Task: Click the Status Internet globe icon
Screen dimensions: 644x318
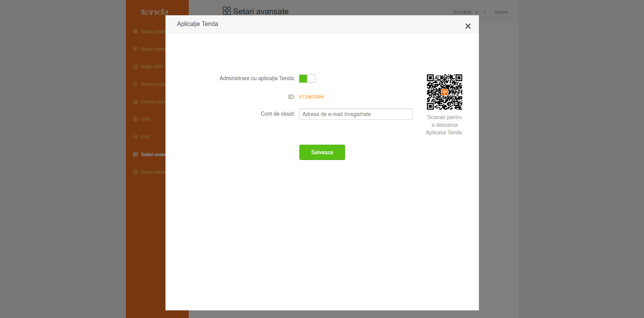Action: [135, 31]
